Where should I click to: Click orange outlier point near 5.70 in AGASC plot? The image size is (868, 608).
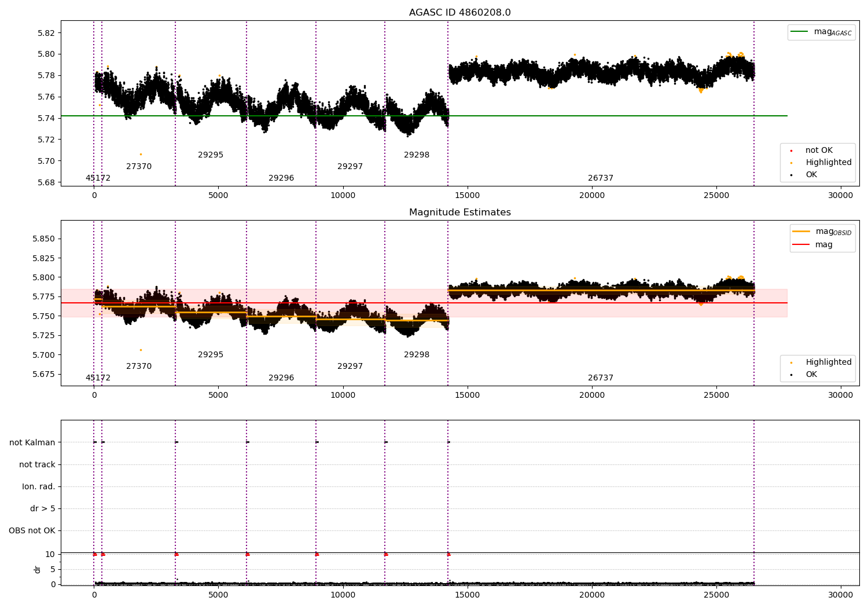(141, 154)
